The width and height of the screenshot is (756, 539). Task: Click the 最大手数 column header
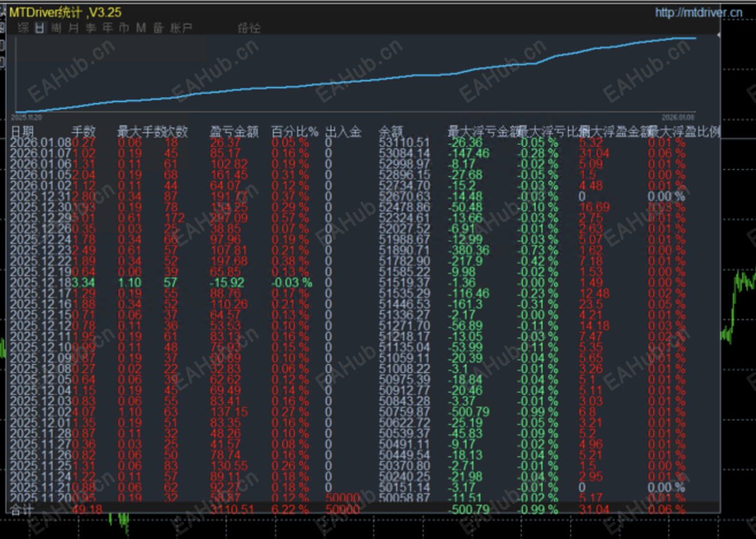tap(140, 132)
